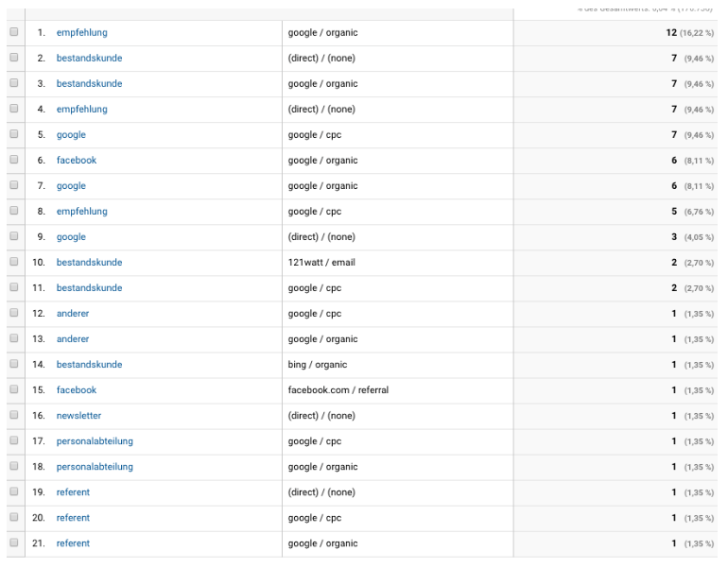Viewport: 728px width, 568px height.
Task: Click bestandskunde link in row 2
Action: click(89, 59)
